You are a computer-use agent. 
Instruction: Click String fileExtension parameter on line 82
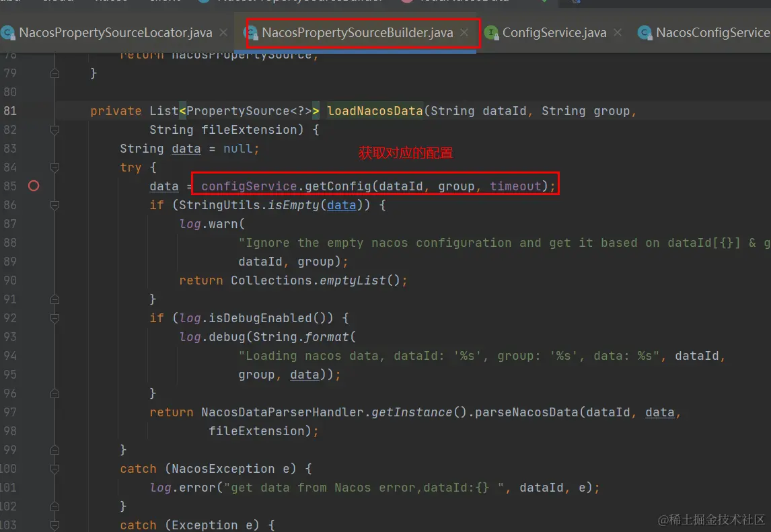click(x=227, y=130)
